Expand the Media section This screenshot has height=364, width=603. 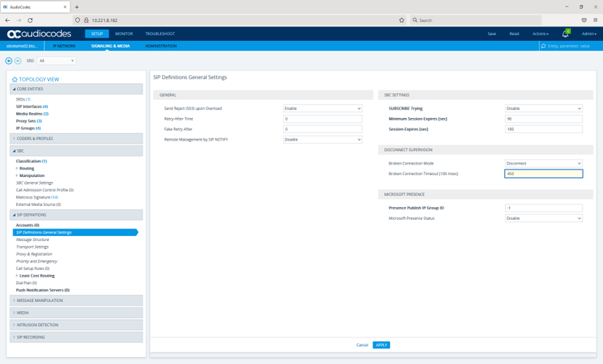click(x=76, y=313)
